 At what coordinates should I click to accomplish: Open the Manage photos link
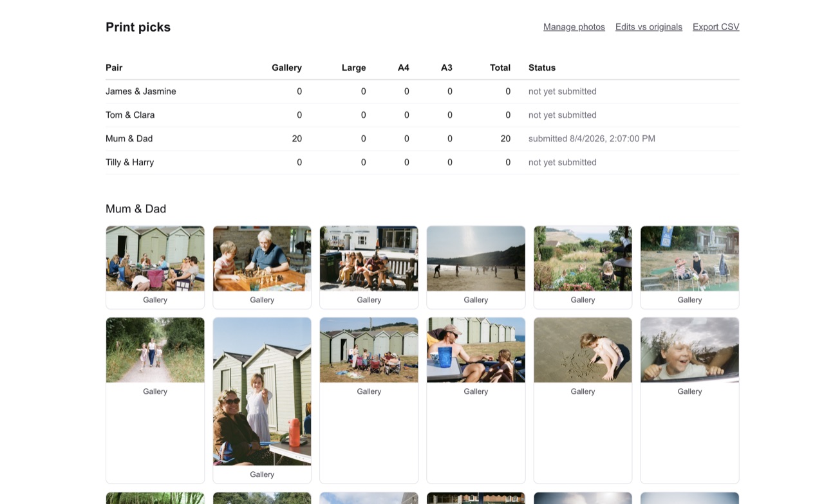pos(574,27)
